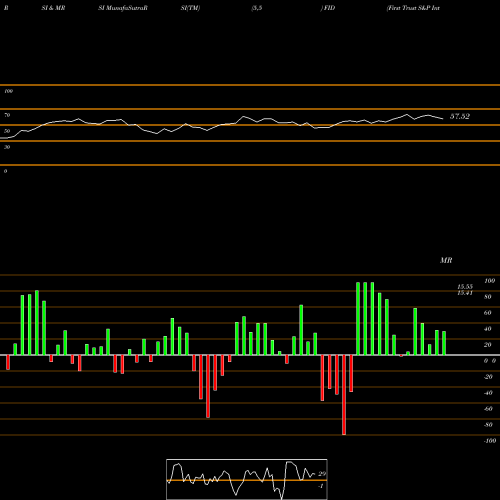Click the -100 label on MR axis
500x500 pixels.
click(490, 441)
